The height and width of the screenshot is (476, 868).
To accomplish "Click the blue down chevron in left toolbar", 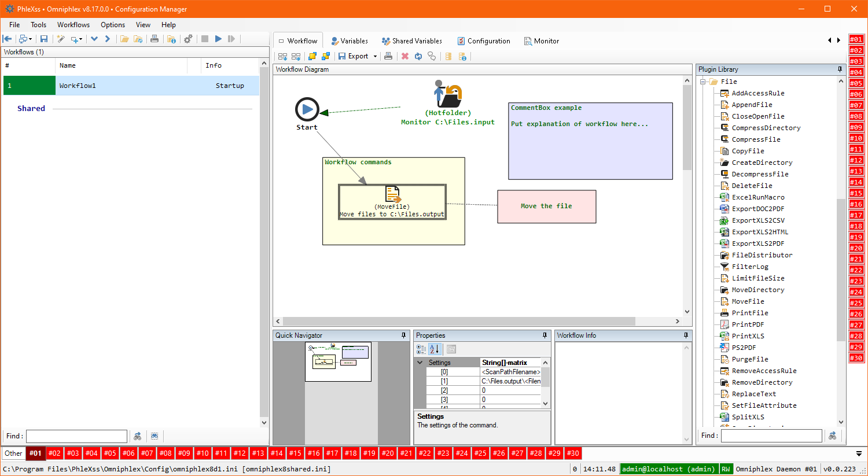I will click(94, 39).
